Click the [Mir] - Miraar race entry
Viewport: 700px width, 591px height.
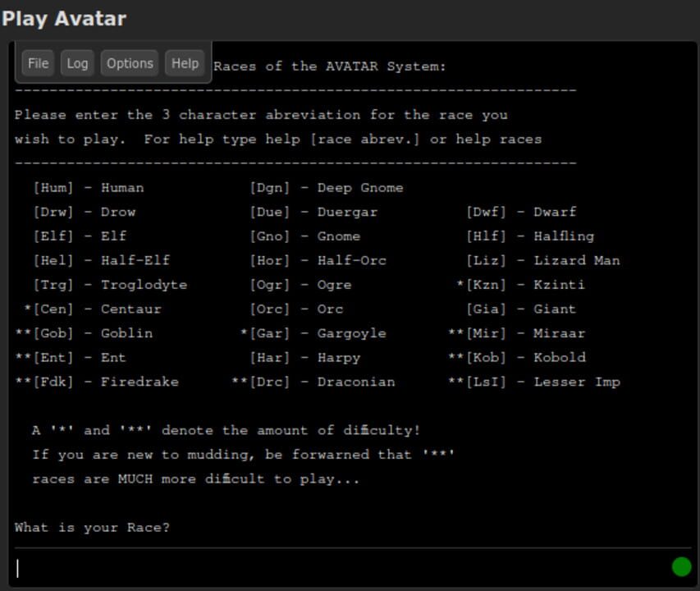(516, 333)
